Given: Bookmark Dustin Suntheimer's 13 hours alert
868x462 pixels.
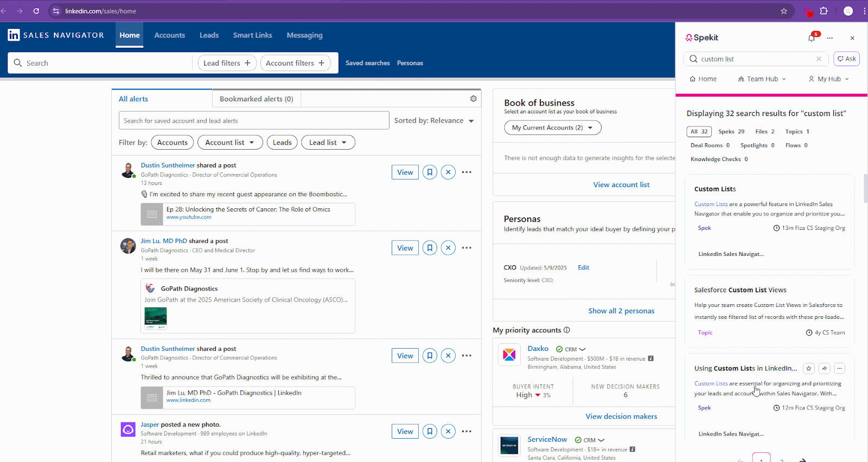Looking at the screenshot, I should tap(430, 172).
